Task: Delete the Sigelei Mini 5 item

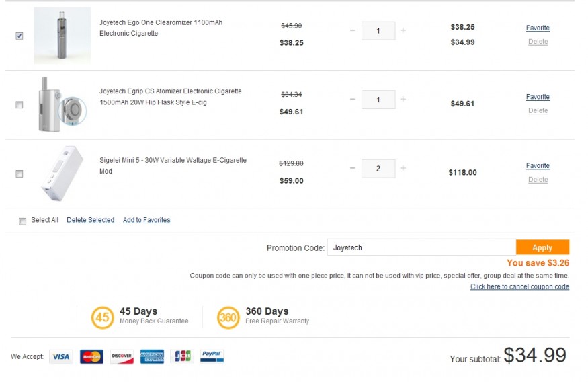Action: [x=538, y=180]
